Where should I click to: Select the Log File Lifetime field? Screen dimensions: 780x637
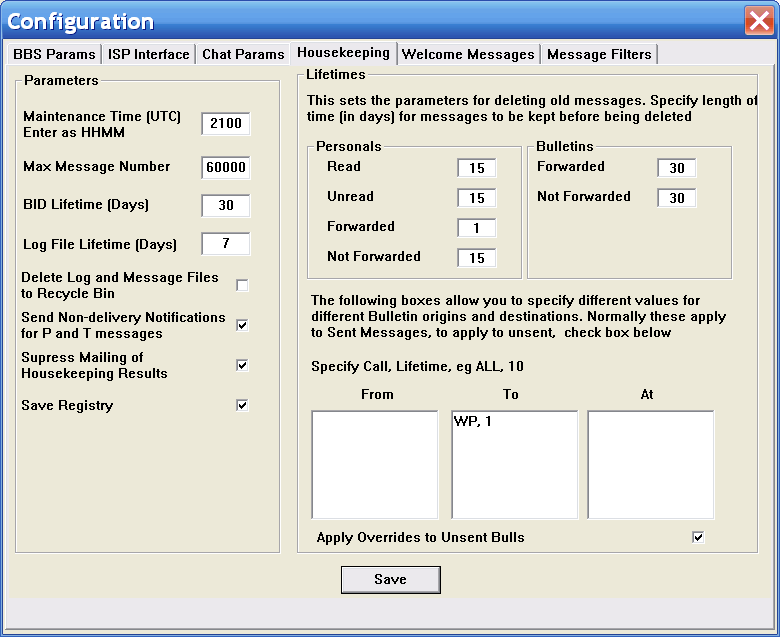225,244
